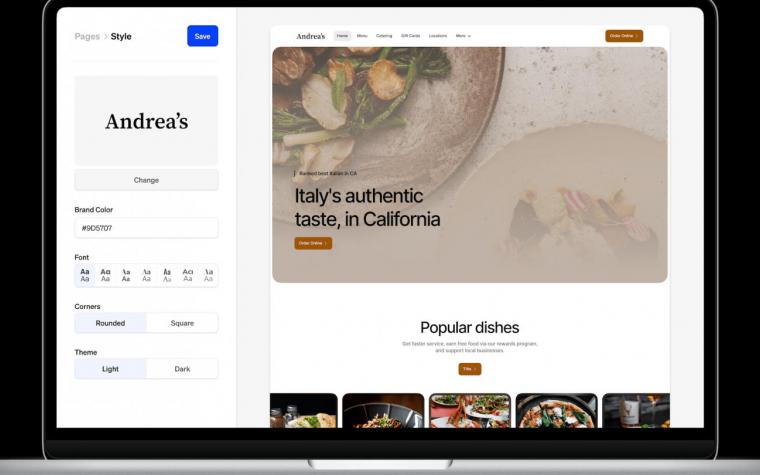The width and height of the screenshot is (760, 475).
Task: Choose the second font pairing swatch
Action: [x=105, y=275]
